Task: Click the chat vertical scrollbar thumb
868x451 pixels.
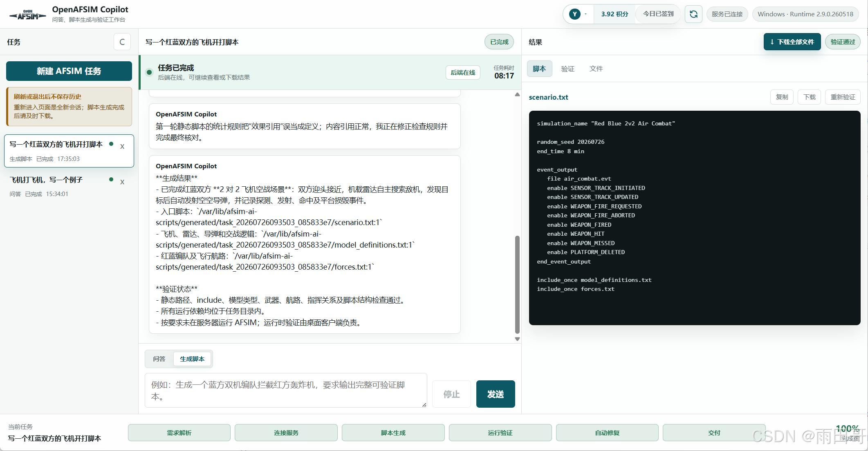Action: point(517,285)
